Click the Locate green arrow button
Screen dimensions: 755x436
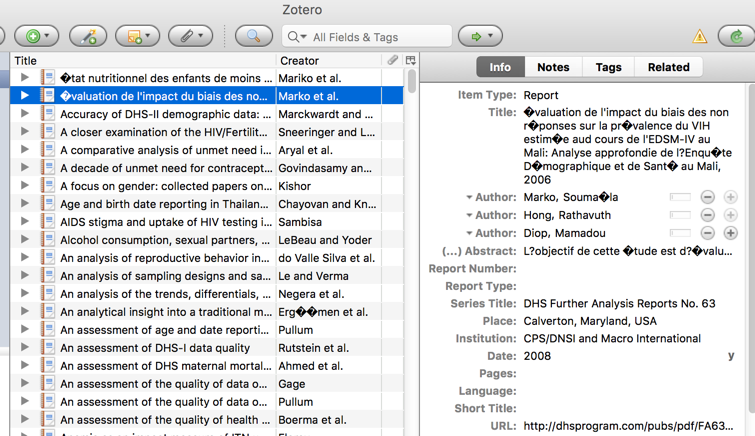pos(478,37)
